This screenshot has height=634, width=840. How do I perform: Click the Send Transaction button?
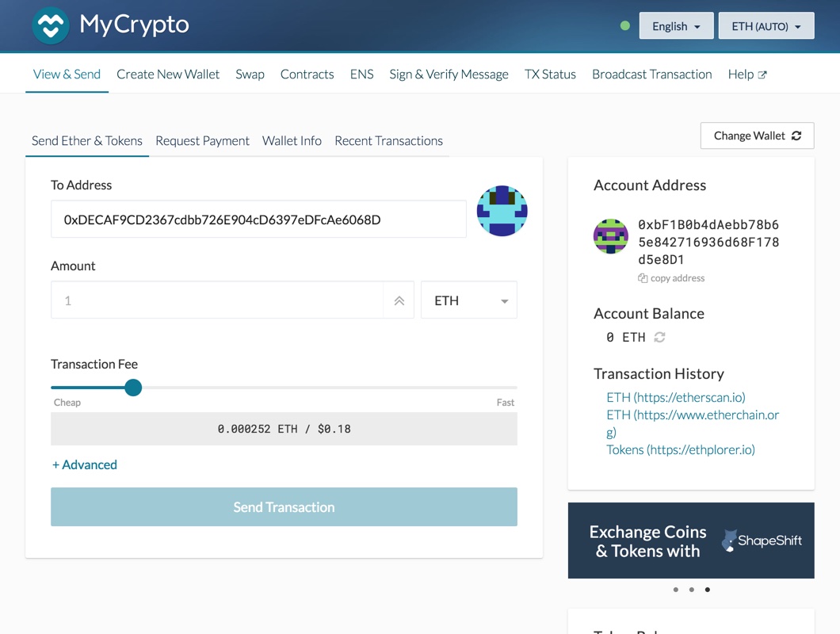tap(284, 506)
